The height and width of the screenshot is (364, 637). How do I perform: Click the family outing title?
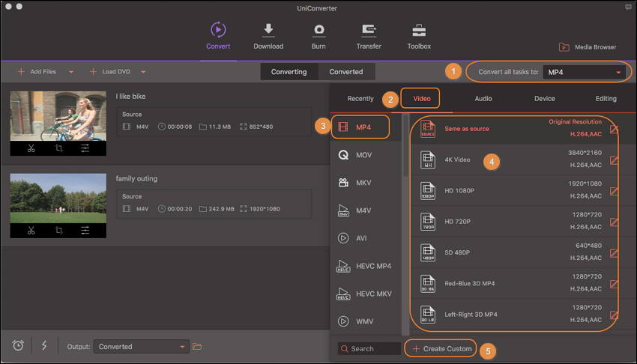click(136, 178)
